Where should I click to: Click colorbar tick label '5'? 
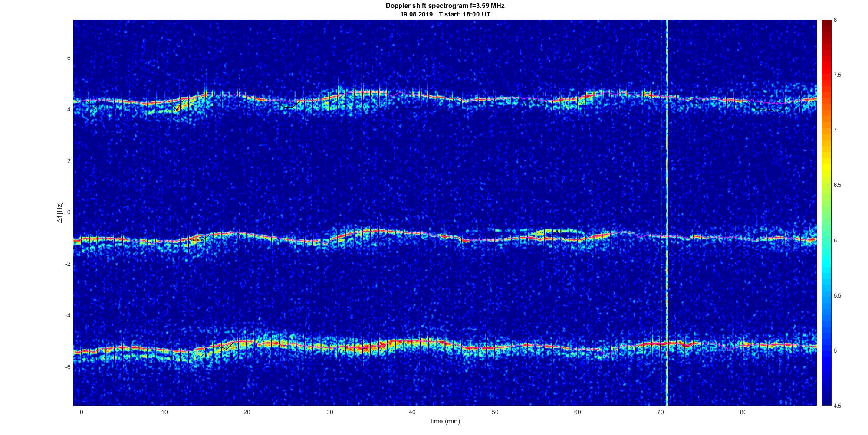click(835, 350)
